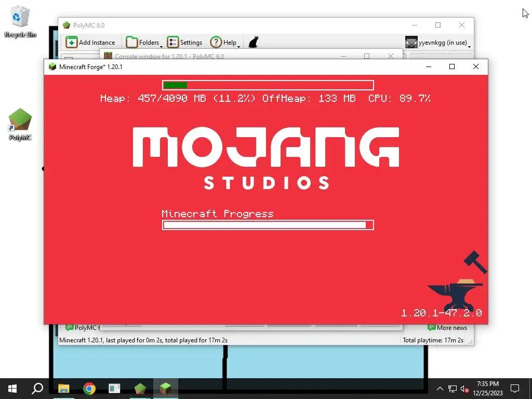
Task: Open the clock showing 7:35 PM
Action: tap(487, 389)
